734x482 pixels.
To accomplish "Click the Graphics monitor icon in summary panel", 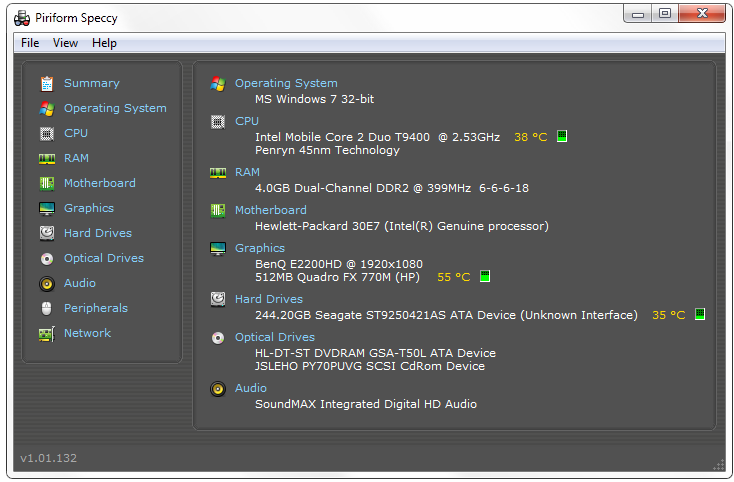I will tap(218, 248).
